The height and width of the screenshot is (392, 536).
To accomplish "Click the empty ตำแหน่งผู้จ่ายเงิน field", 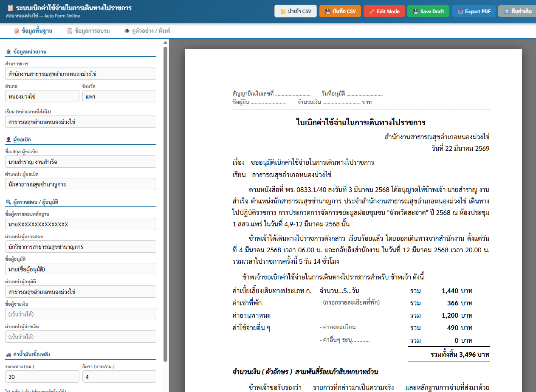I will [81, 337].
